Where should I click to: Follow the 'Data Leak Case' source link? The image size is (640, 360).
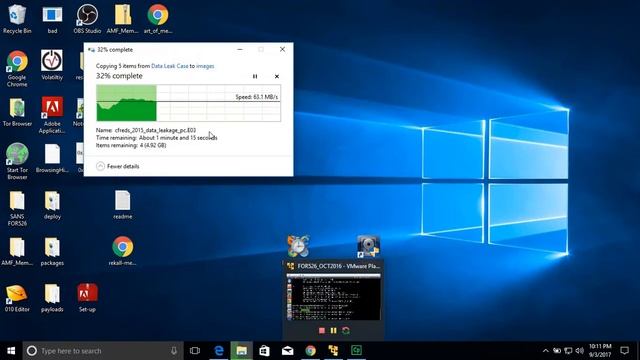(170, 66)
